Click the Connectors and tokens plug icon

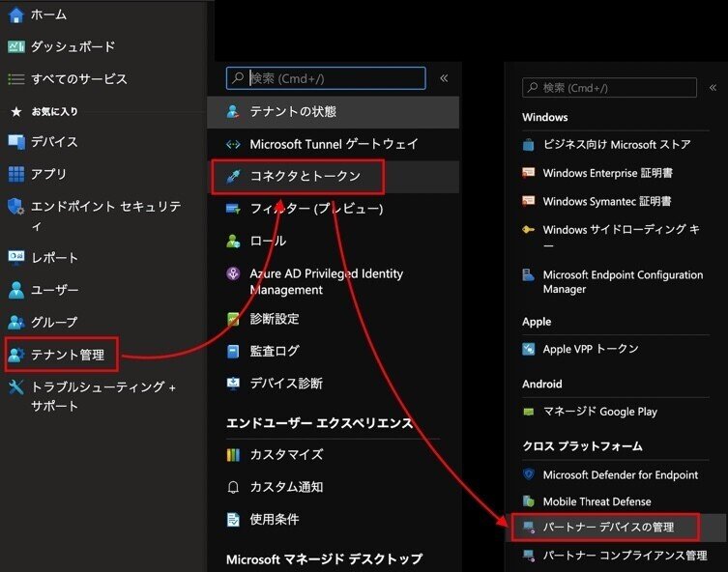[x=233, y=176]
